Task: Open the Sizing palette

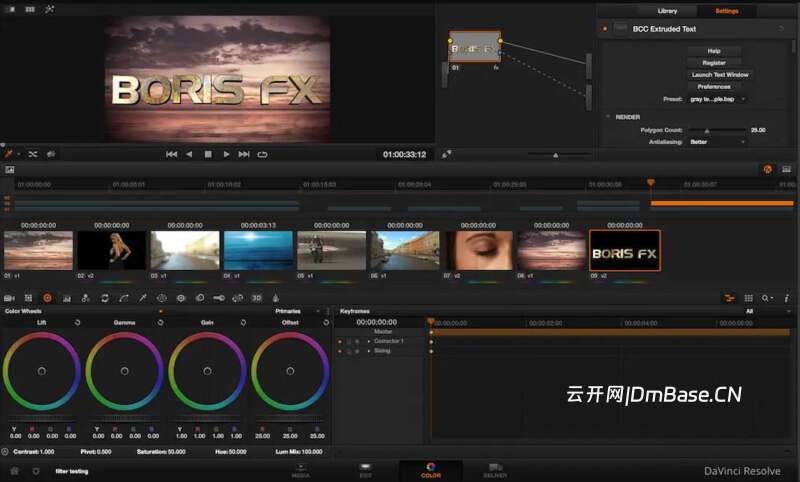Action: (x=238, y=298)
